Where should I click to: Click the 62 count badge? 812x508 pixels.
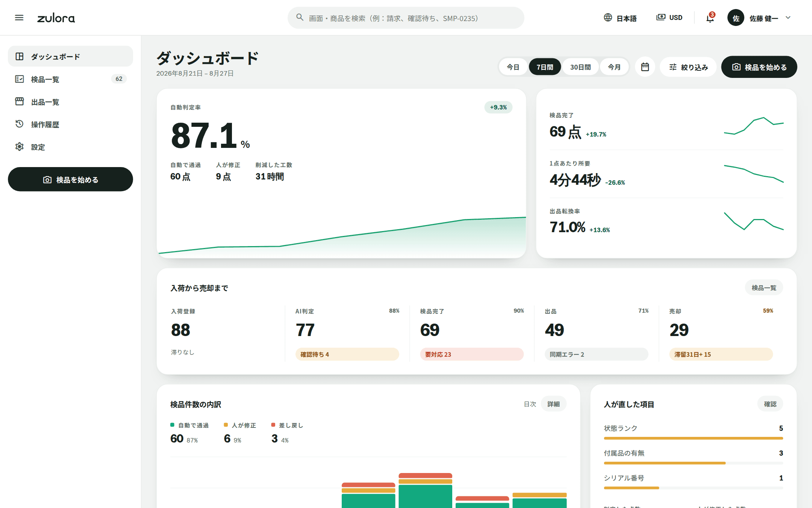[119, 79]
